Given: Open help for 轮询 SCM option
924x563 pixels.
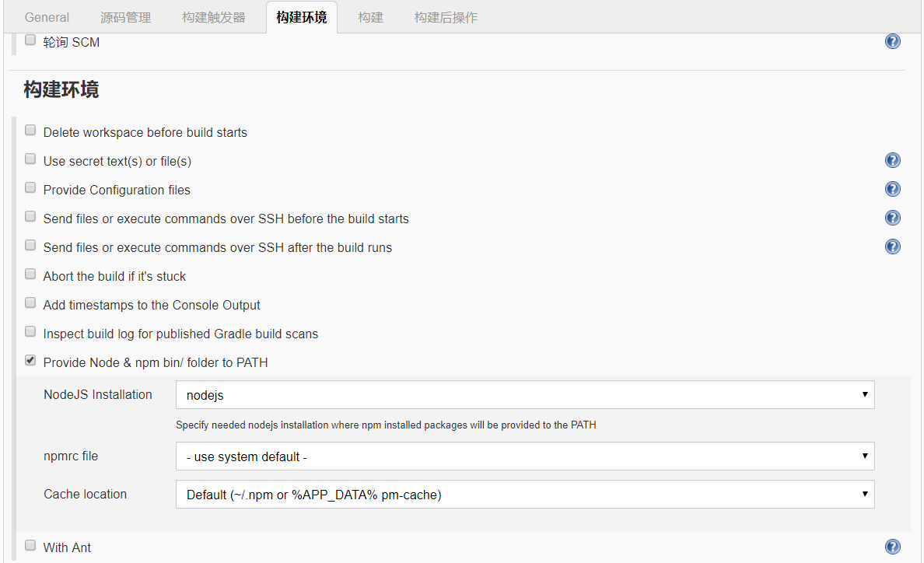Looking at the screenshot, I should coord(893,41).
